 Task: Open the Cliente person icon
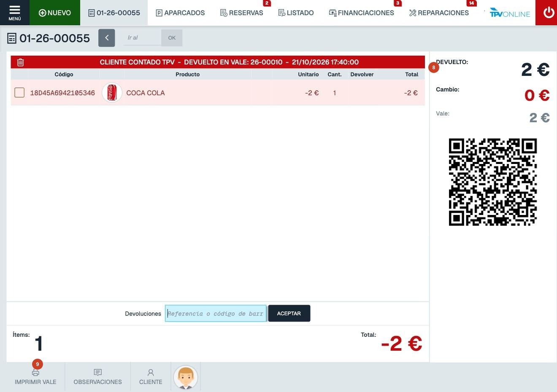click(x=151, y=373)
